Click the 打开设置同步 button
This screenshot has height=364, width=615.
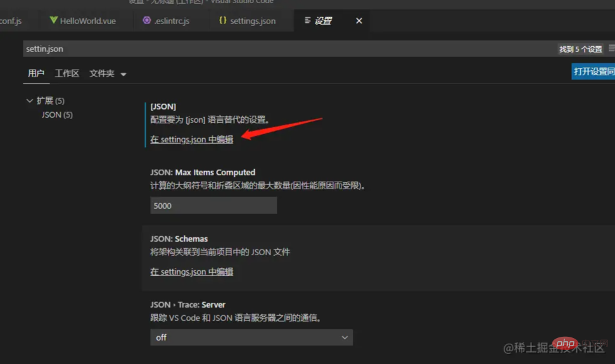[593, 72]
